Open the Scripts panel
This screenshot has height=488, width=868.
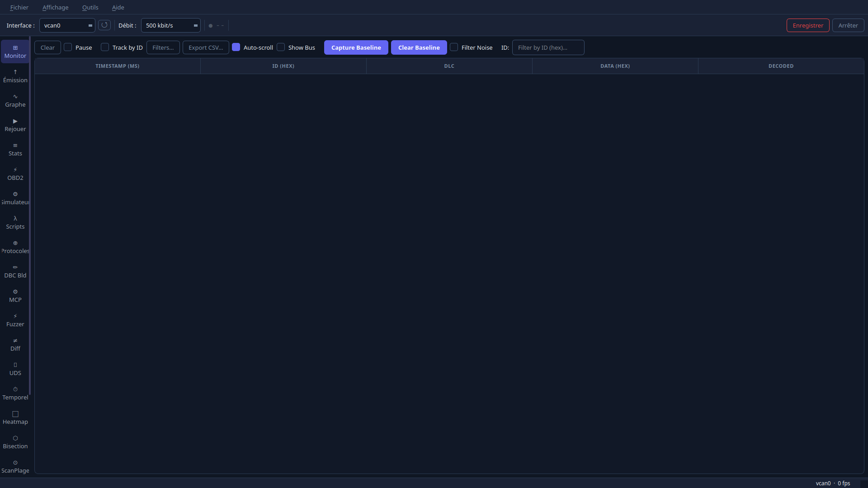[15, 222]
